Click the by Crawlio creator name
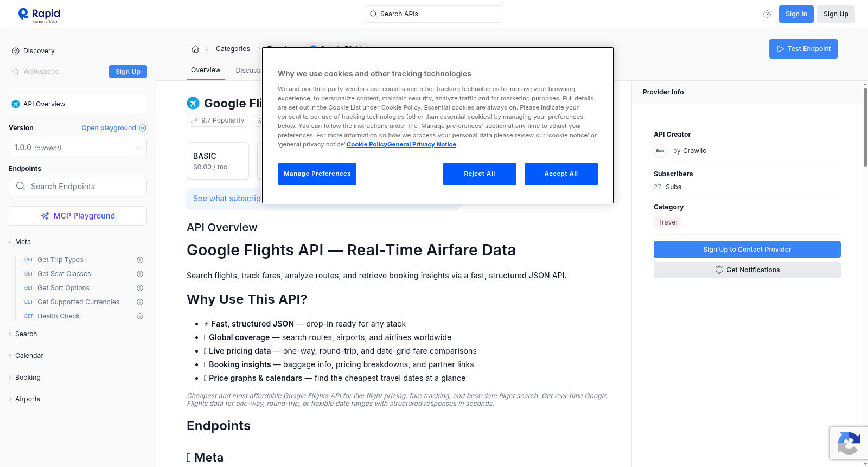868x467 pixels. [x=690, y=151]
